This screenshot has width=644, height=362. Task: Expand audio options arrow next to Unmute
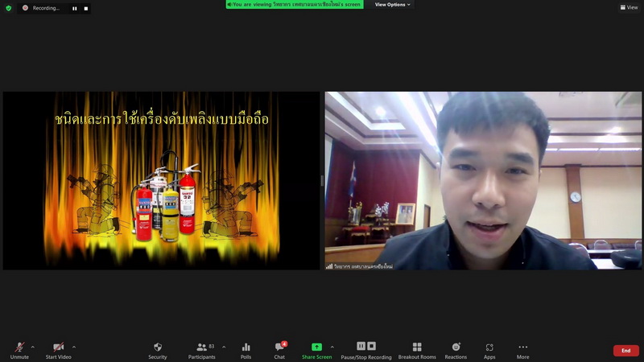point(32,347)
